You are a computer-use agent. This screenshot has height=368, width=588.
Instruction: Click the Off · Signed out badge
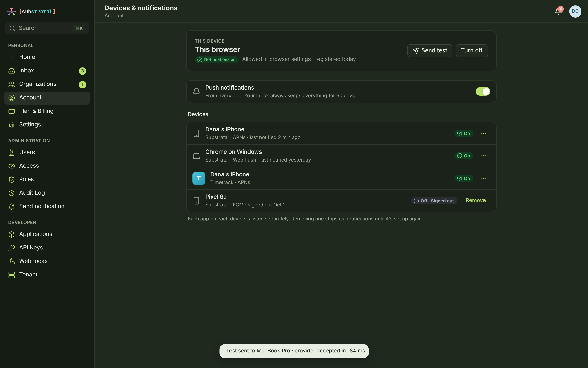point(434,201)
